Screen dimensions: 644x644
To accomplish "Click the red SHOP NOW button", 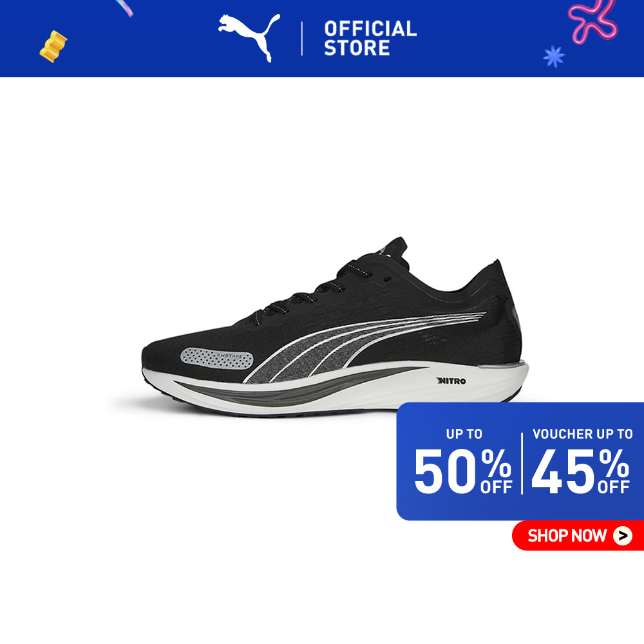I will tap(578, 536).
